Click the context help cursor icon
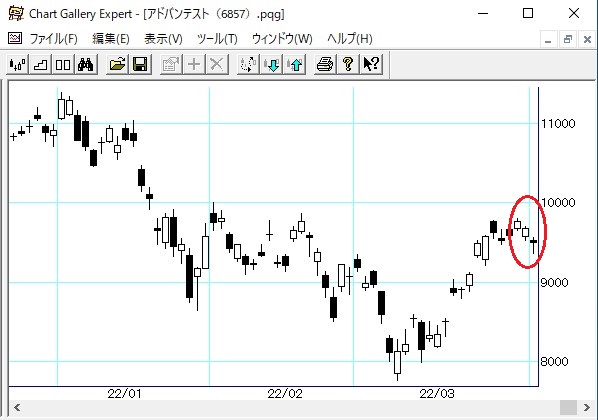598x420 pixels. [x=371, y=64]
